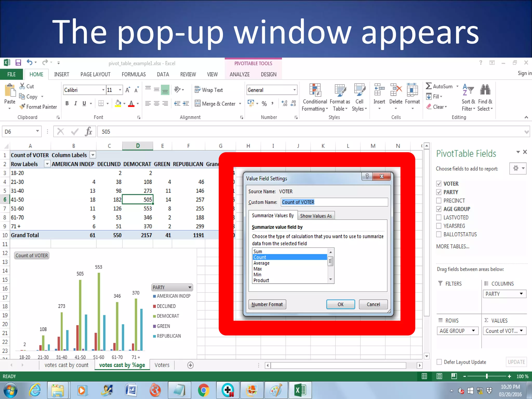
Task: Switch to the FORMULAS ribbon tab
Action: [134, 74]
